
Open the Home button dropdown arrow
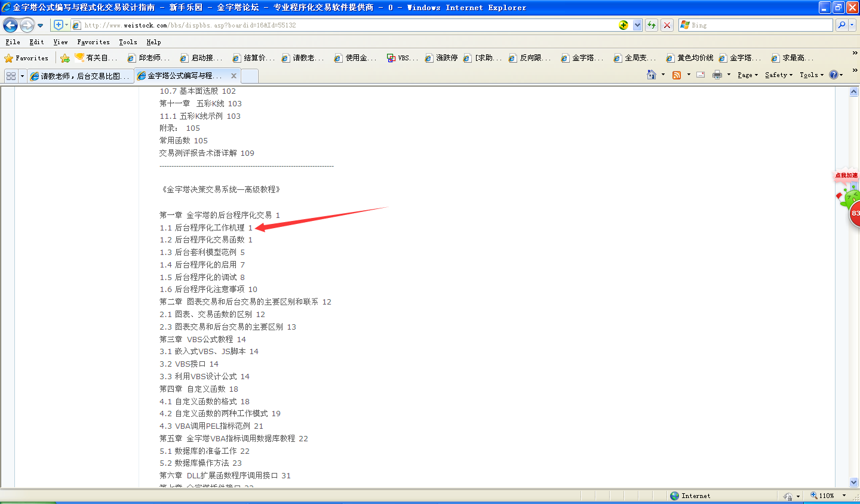(663, 75)
